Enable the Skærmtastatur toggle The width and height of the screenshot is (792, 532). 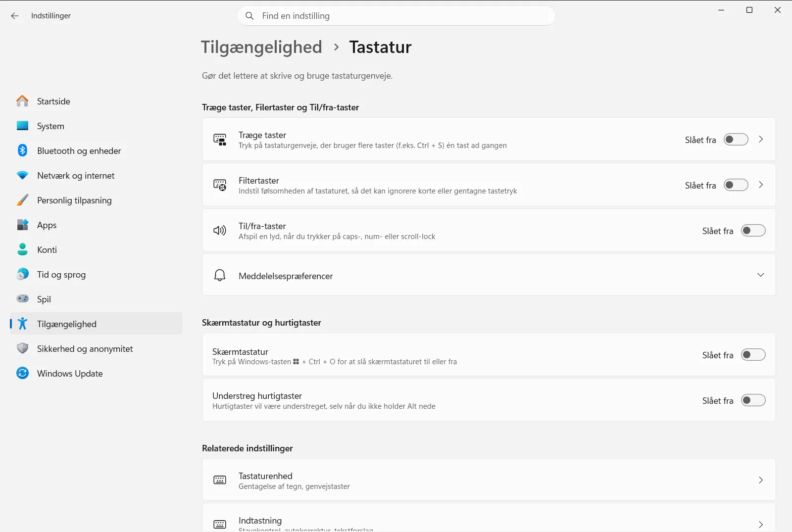[x=753, y=355]
